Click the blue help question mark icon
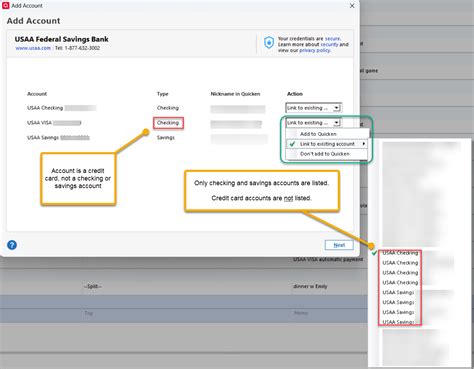 pos(12,245)
